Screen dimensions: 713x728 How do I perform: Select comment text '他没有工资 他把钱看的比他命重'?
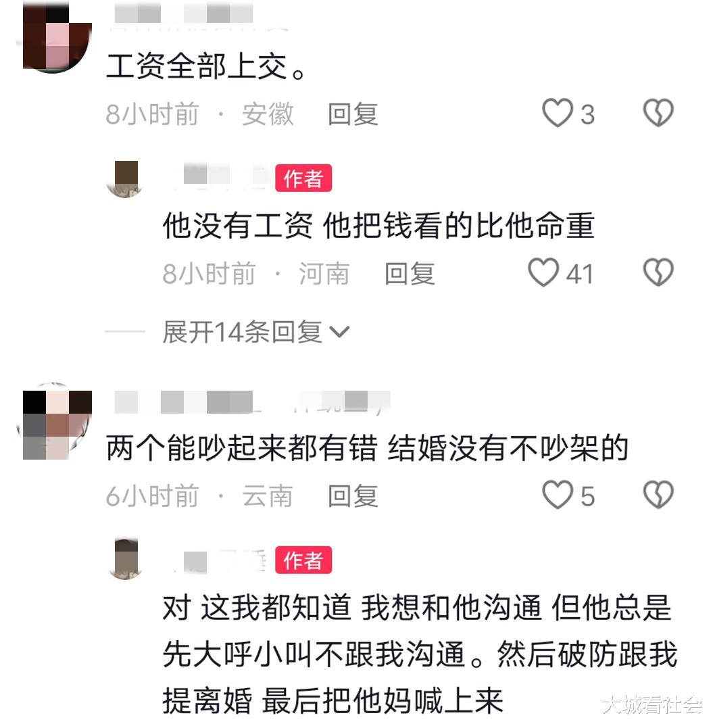click(378, 226)
